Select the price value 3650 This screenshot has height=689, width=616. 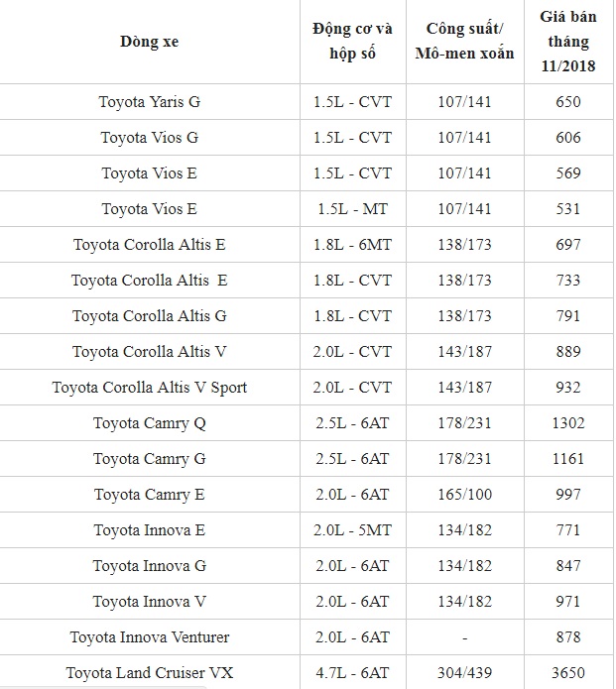[x=568, y=672]
